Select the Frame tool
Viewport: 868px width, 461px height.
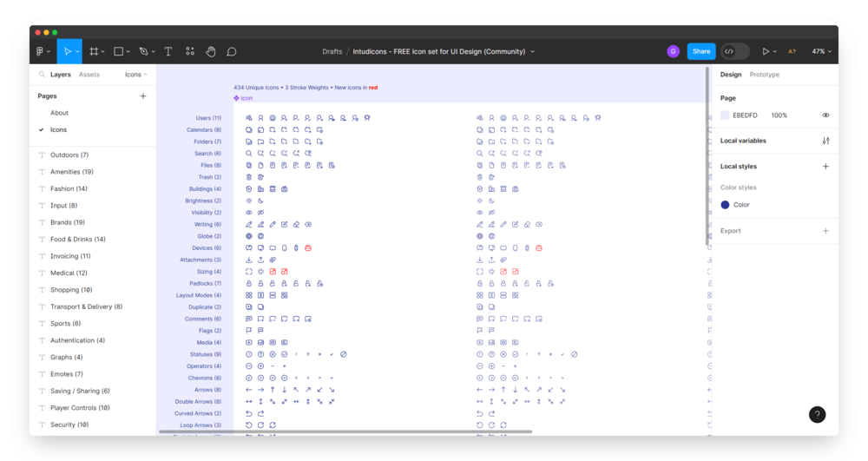click(x=94, y=51)
